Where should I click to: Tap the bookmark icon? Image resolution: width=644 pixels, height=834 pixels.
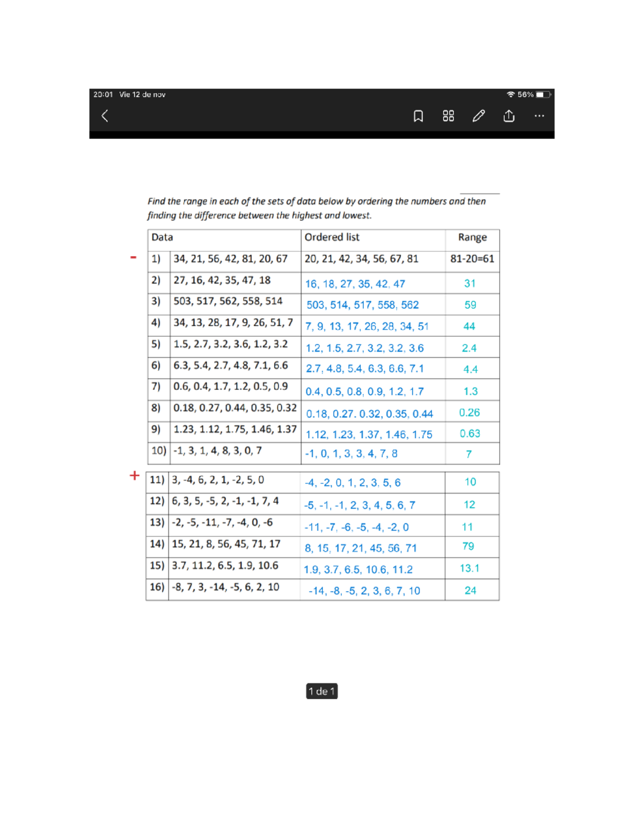[418, 115]
